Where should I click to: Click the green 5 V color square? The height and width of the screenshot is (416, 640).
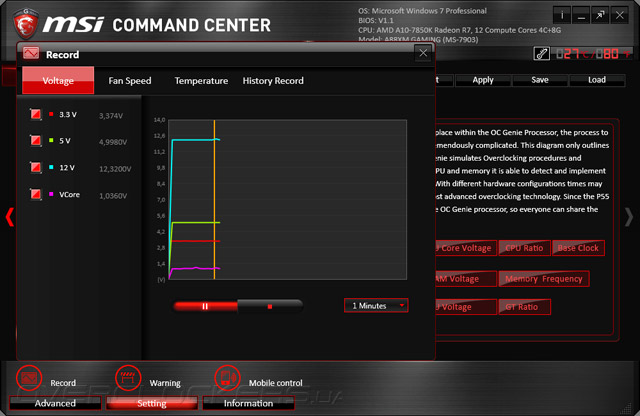(51, 140)
